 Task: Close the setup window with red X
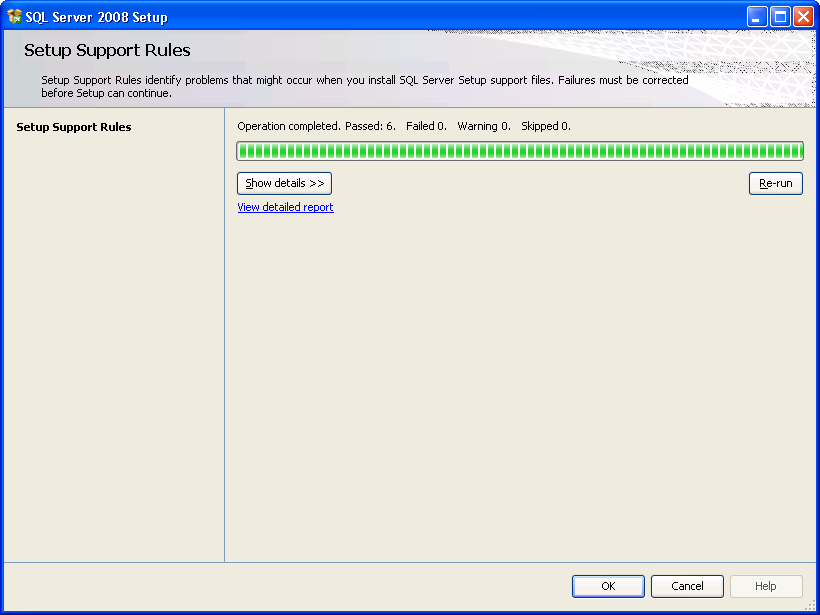pyautogui.click(x=803, y=17)
